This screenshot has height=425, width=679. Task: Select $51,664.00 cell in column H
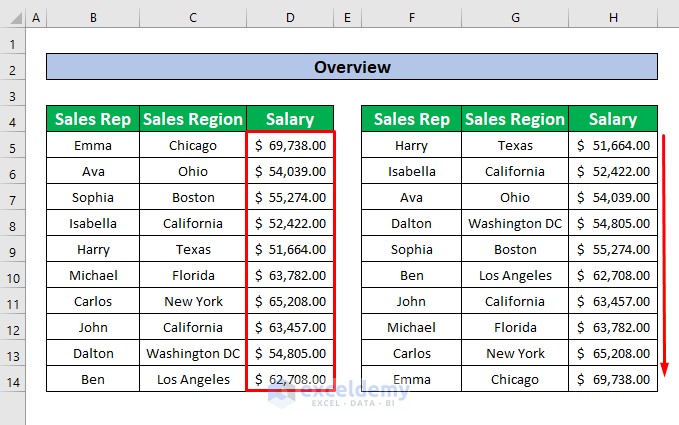(613, 145)
